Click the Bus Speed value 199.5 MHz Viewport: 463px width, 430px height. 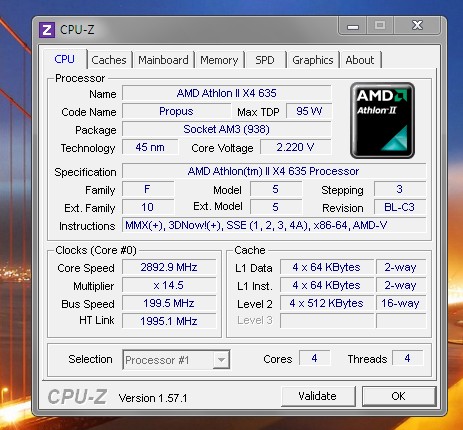coord(169,303)
